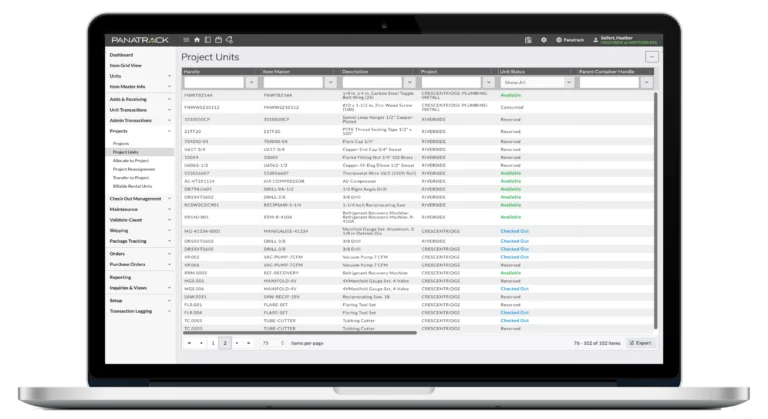The image size is (768, 419).
Task: Click the refresh-search icon in top bar
Action: coord(229,40)
